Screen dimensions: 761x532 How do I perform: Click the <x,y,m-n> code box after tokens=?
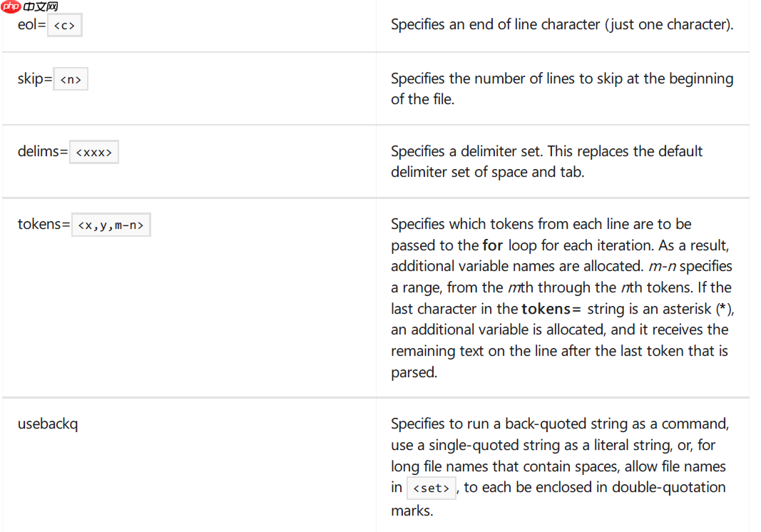coord(111,225)
